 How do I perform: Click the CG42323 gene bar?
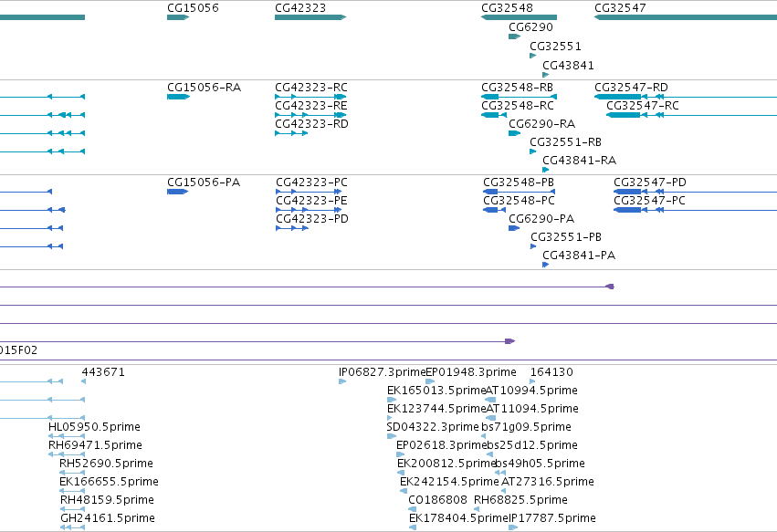310,17
